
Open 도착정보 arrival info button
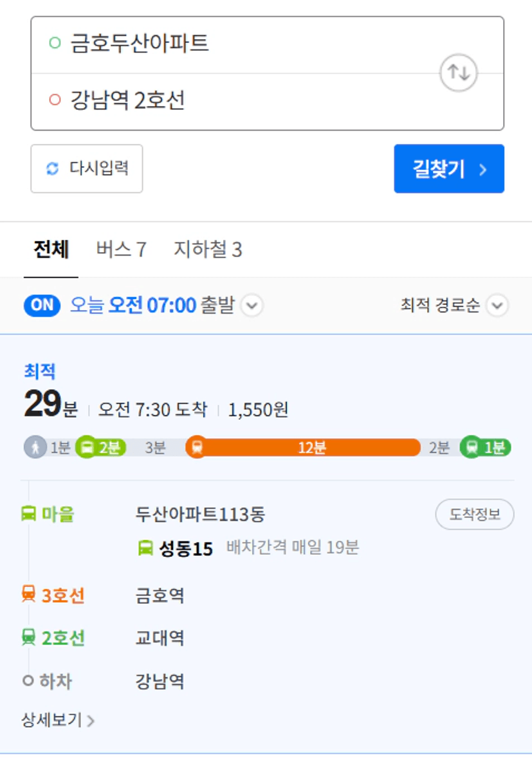pyautogui.click(x=475, y=514)
